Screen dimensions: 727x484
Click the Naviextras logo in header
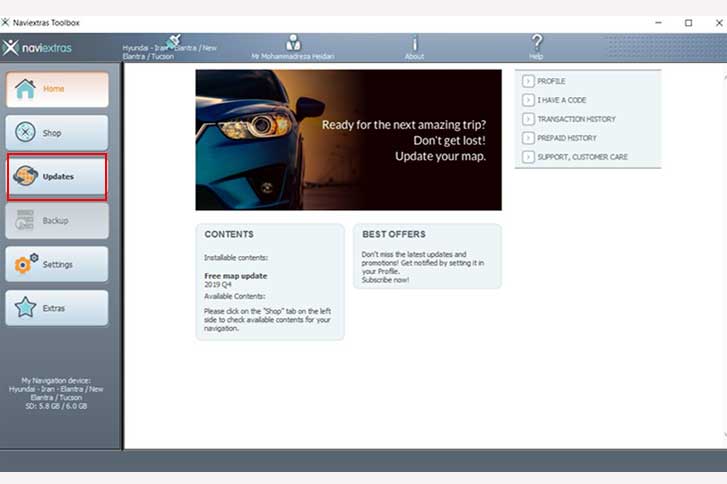[38, 47]
